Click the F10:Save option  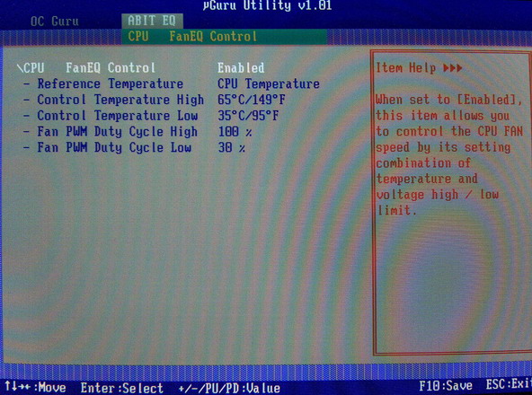tap(446, 385)
